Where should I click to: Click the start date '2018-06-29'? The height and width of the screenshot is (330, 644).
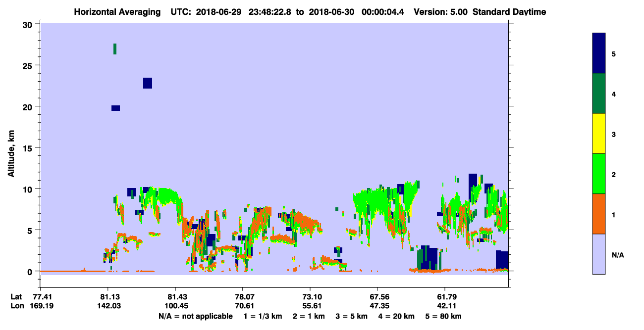[220, 11]
